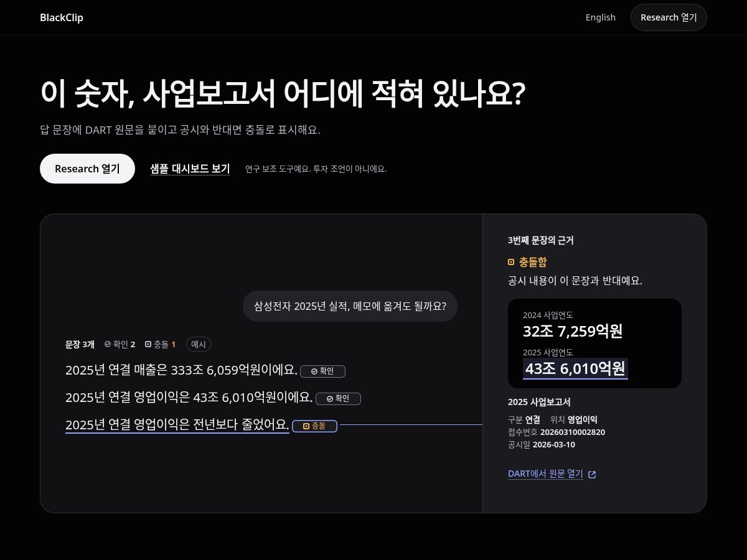Click the 예시 pill badge

(199, 344)
